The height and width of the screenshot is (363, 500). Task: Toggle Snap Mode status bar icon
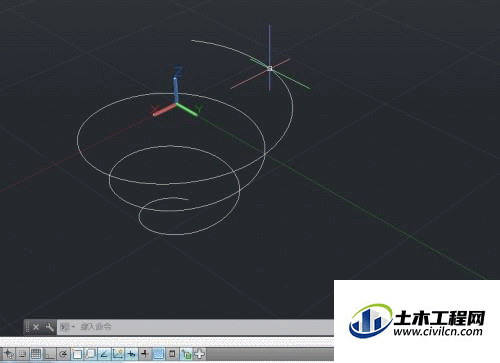[22, 354]
